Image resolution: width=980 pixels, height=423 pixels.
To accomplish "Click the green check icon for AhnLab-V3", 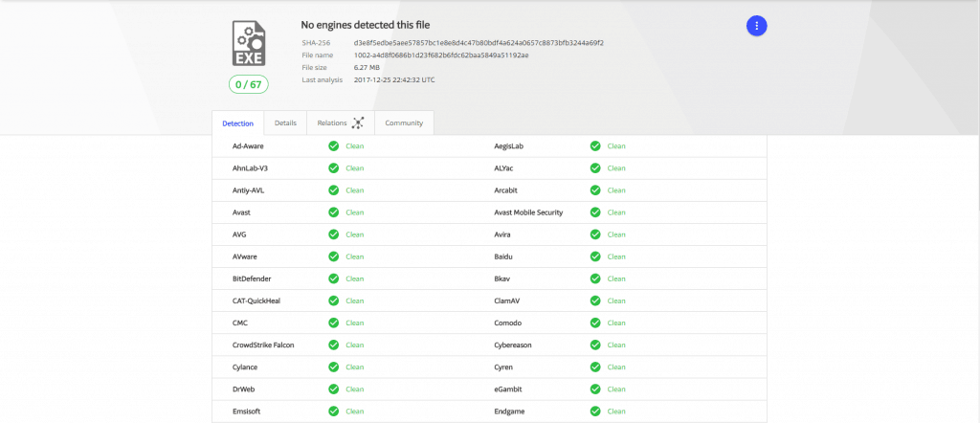I will tap(334, 168).
